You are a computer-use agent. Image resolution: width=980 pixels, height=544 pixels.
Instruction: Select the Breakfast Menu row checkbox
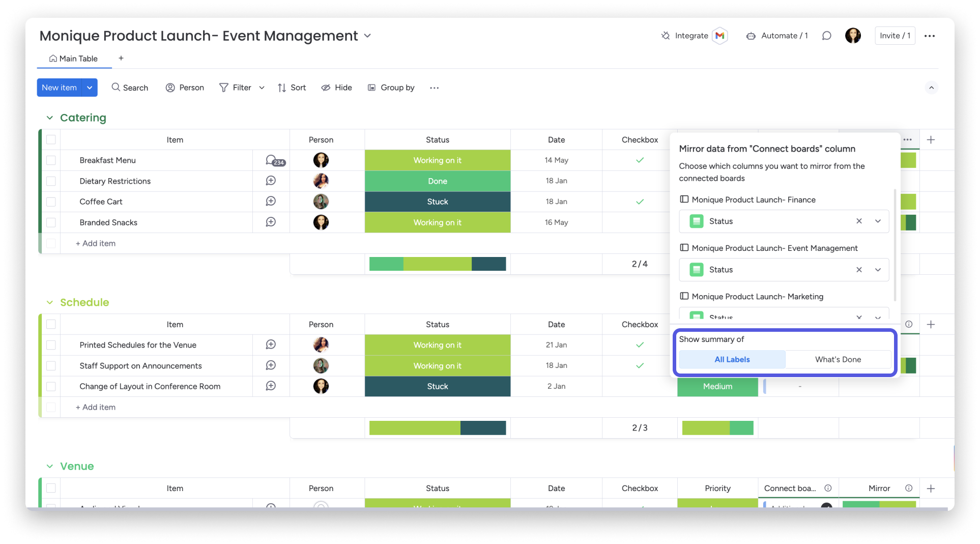pyautogui.click(x=51, y=160)
